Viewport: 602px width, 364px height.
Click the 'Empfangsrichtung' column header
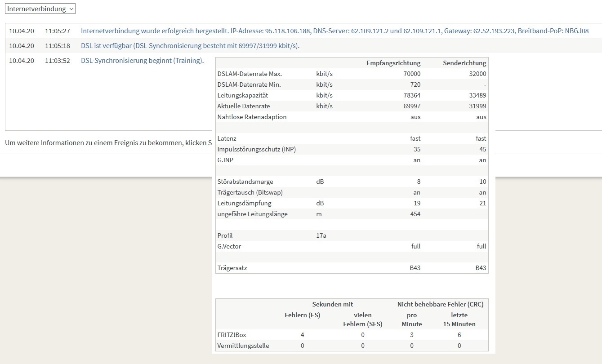pos(393,63)
